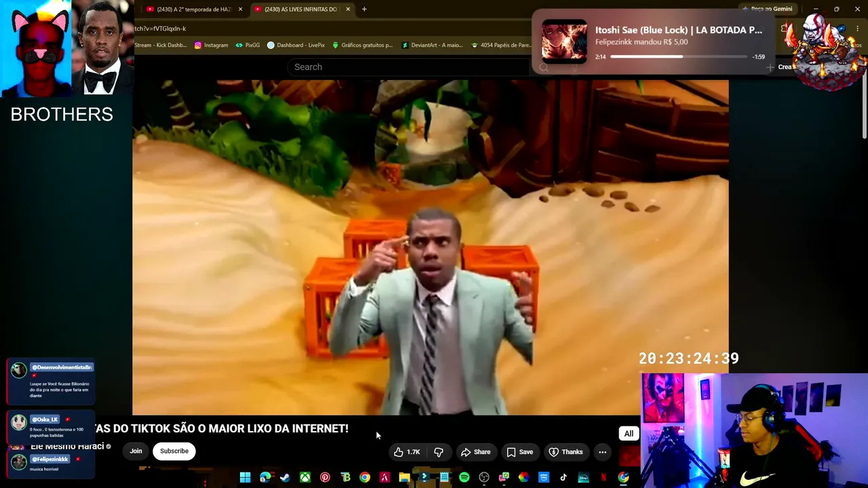Like the video with 1.7K likes
868x488 pixels.
click(x=407, y=452)
